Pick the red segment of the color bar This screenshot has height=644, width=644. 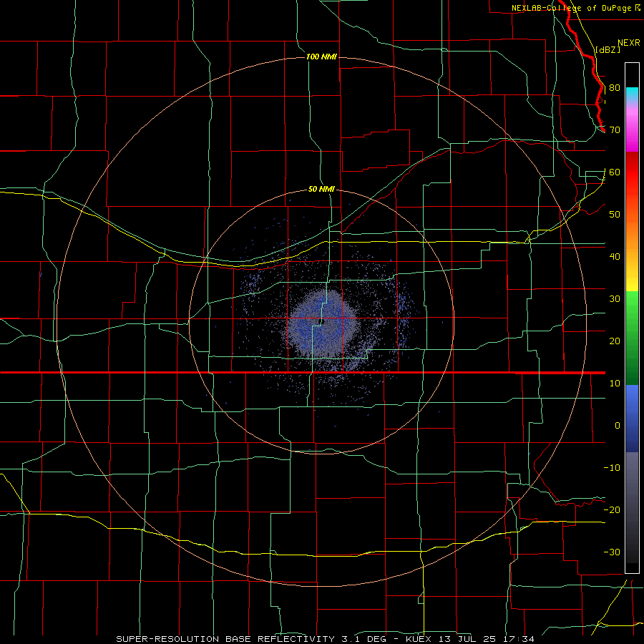632,172
